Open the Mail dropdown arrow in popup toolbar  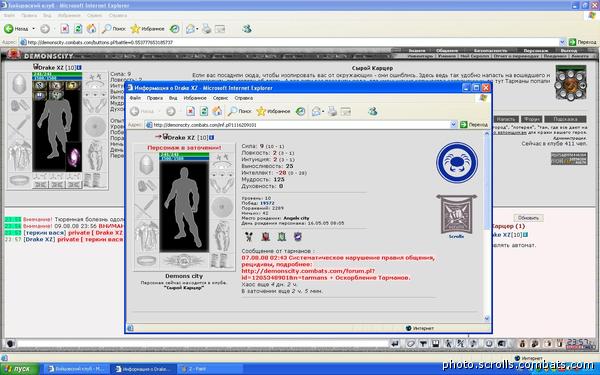coord(323,111)
